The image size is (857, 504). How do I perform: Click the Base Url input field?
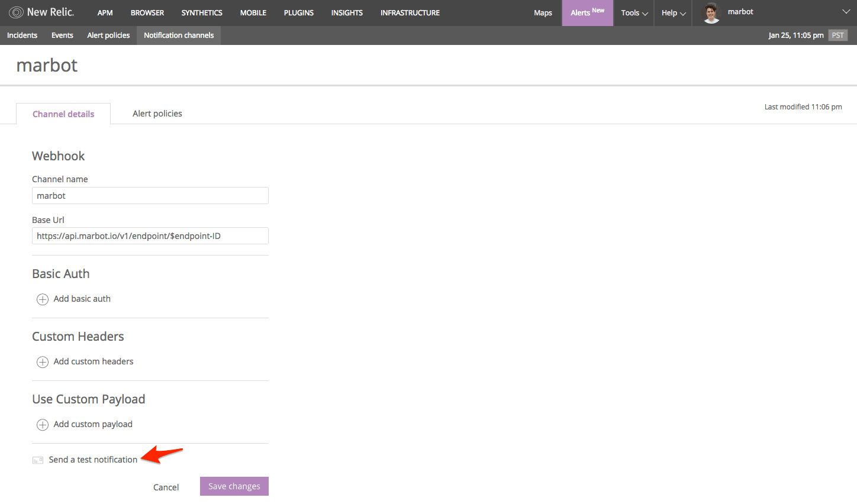150,236
